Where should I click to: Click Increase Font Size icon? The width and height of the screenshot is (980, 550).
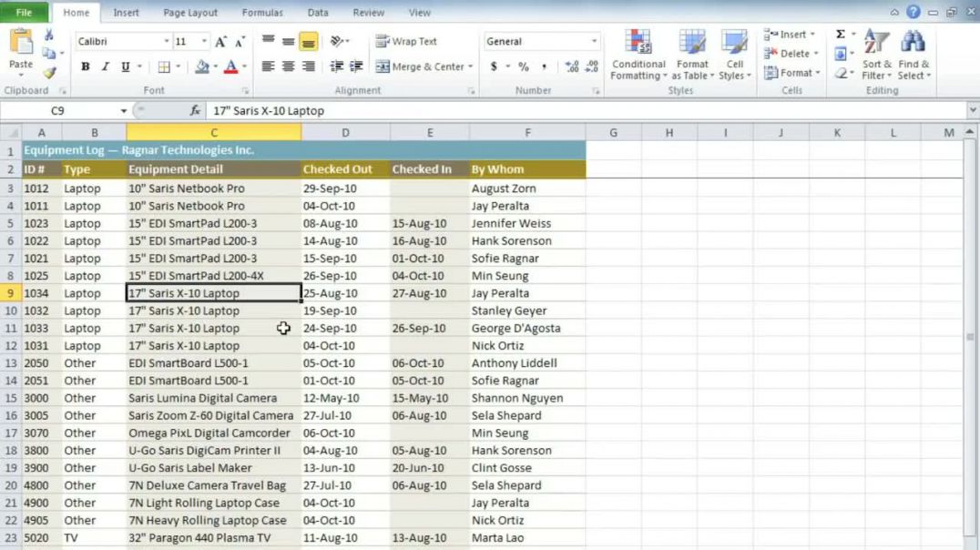coord(220,42)
